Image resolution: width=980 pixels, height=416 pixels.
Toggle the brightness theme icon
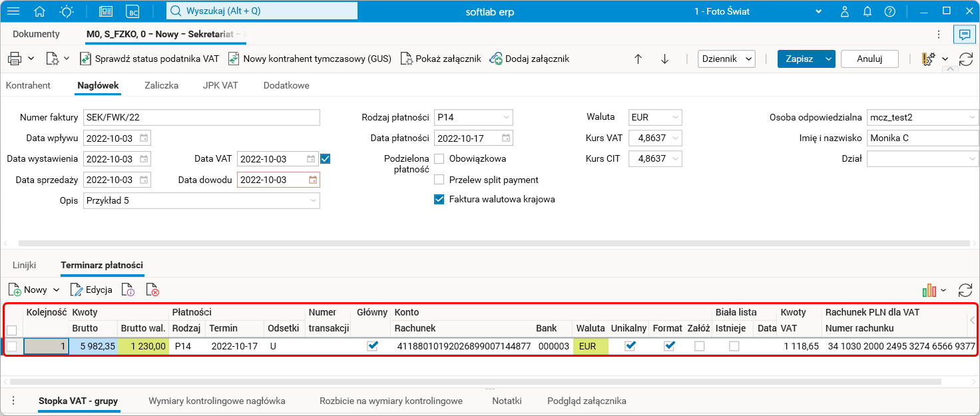pyautogui.click(x=67, y=11)
